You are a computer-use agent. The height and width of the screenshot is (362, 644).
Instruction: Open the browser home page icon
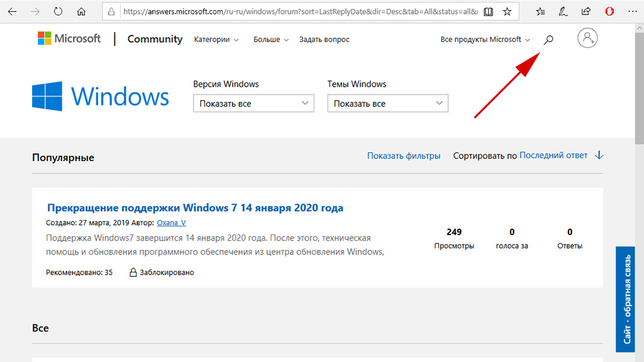tap(81, 11)
